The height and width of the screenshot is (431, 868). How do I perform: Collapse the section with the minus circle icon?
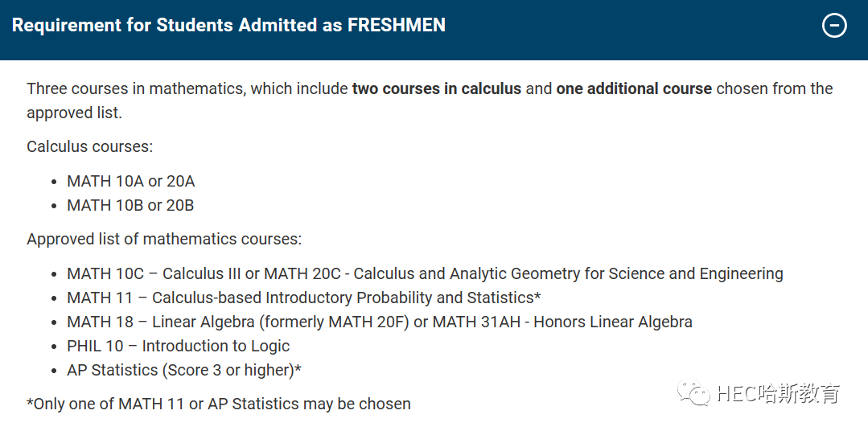click(833, 25)
